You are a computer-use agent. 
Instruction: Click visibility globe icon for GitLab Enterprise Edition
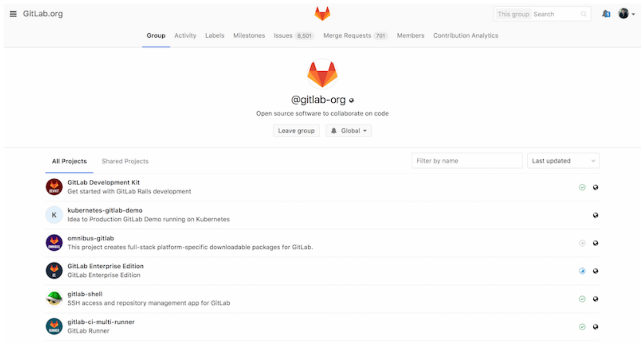[596, 271]
